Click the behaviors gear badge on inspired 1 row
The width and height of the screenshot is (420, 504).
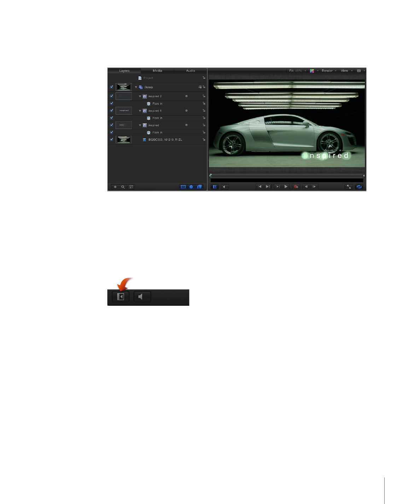tap(186, 111)
